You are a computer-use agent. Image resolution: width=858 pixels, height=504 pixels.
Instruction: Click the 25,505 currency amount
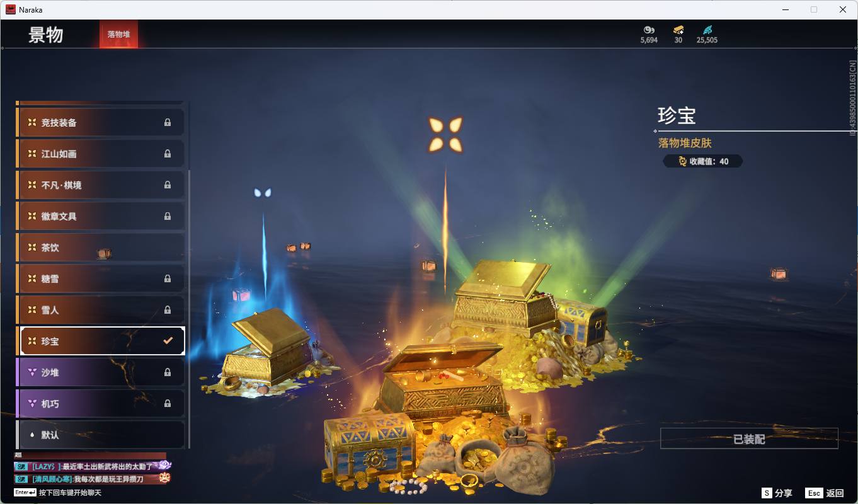(x=707, y=40)
